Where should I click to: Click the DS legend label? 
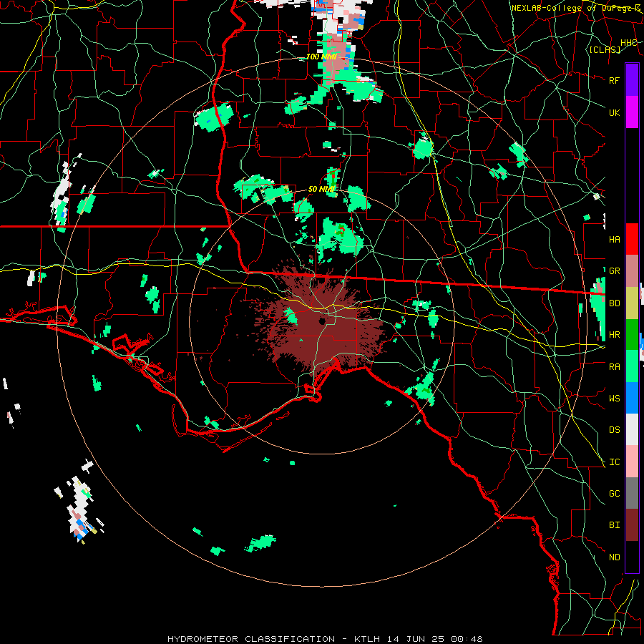(x=614, y=430)
